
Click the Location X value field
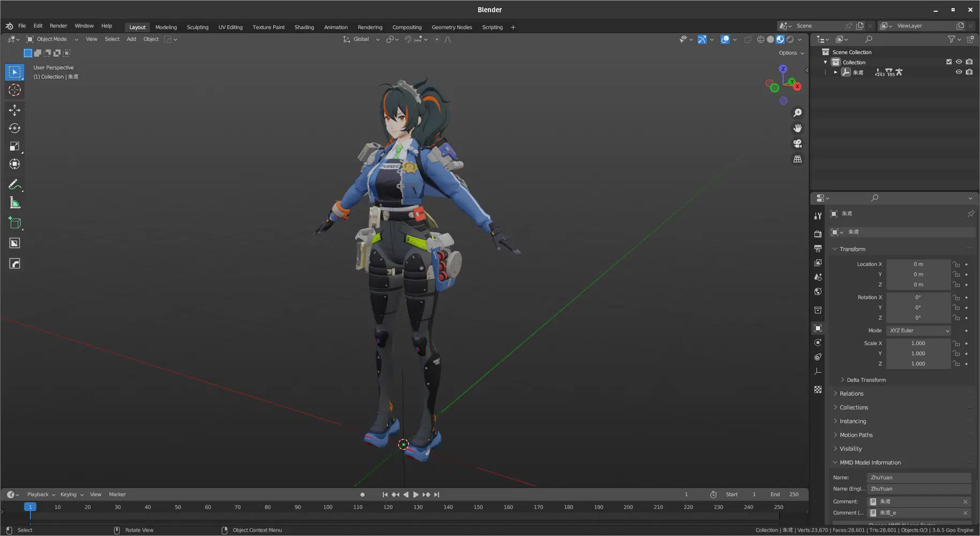pos(918,264)
